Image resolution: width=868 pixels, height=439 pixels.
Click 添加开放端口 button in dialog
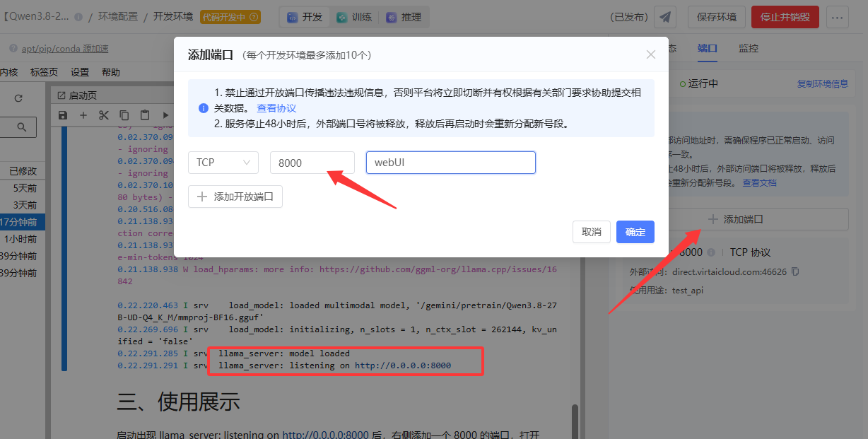pos(235,197)
